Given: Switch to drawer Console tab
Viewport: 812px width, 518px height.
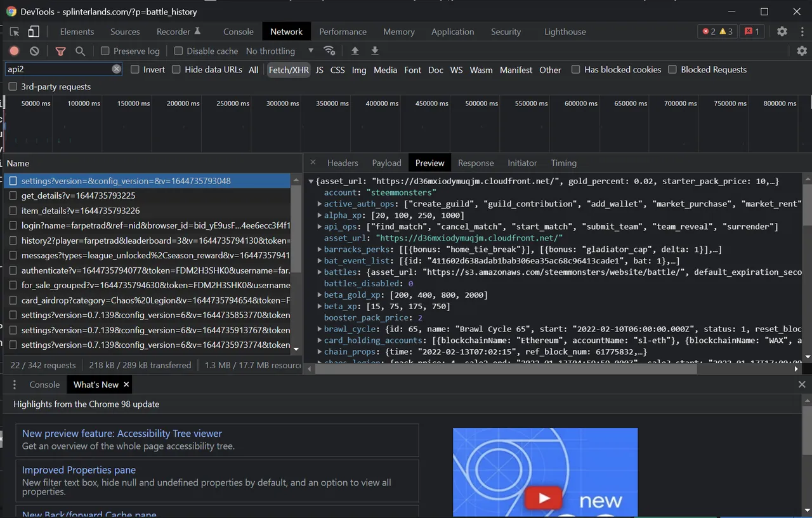Looking at the screenshot, I should [44, 385].
